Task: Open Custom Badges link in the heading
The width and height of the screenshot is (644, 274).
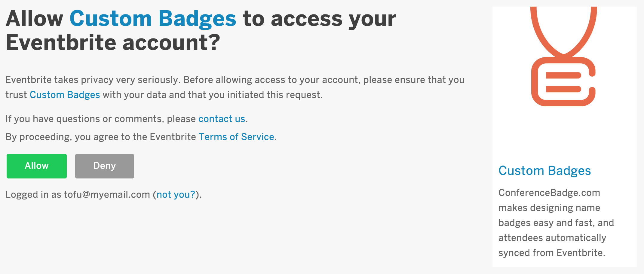Action: [x=153, y=19]
